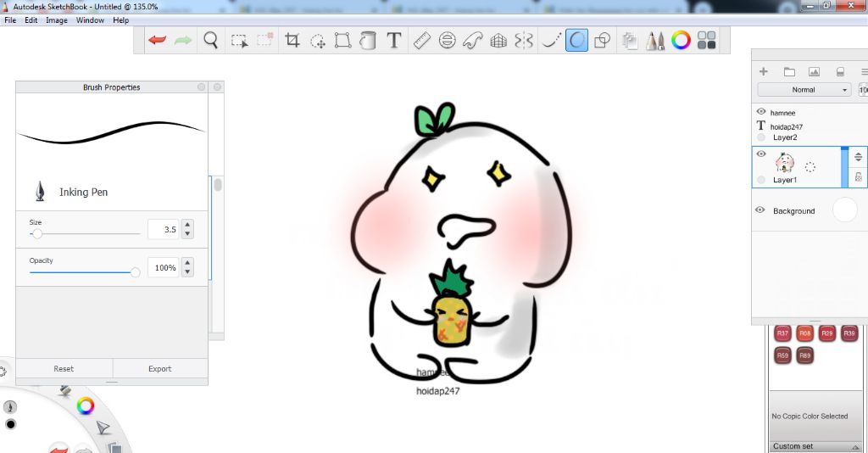The image size is (868, 453).
Task: Click the Size value field 3.5
Action: click(164, 229)
